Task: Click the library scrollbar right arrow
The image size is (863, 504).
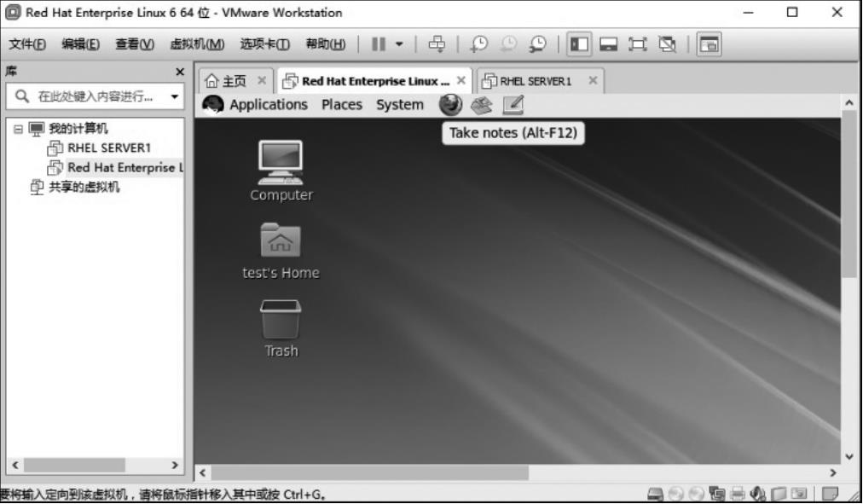Action: point(175,465)
